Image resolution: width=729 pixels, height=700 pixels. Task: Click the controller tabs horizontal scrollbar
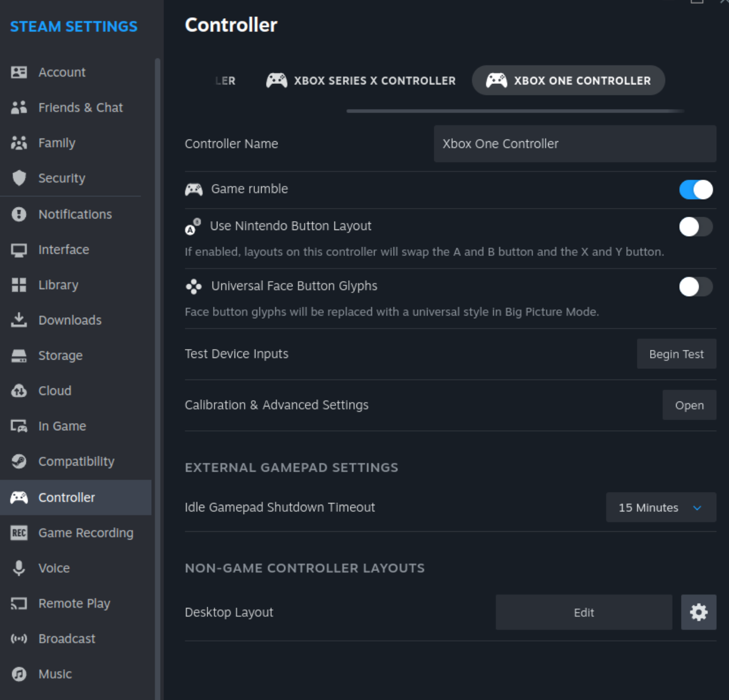tap(515, 111)
